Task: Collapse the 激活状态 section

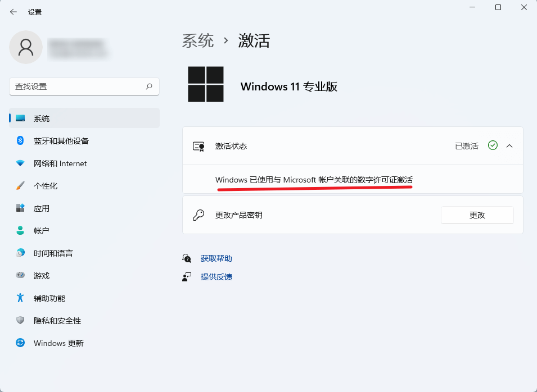Action: 511,145
